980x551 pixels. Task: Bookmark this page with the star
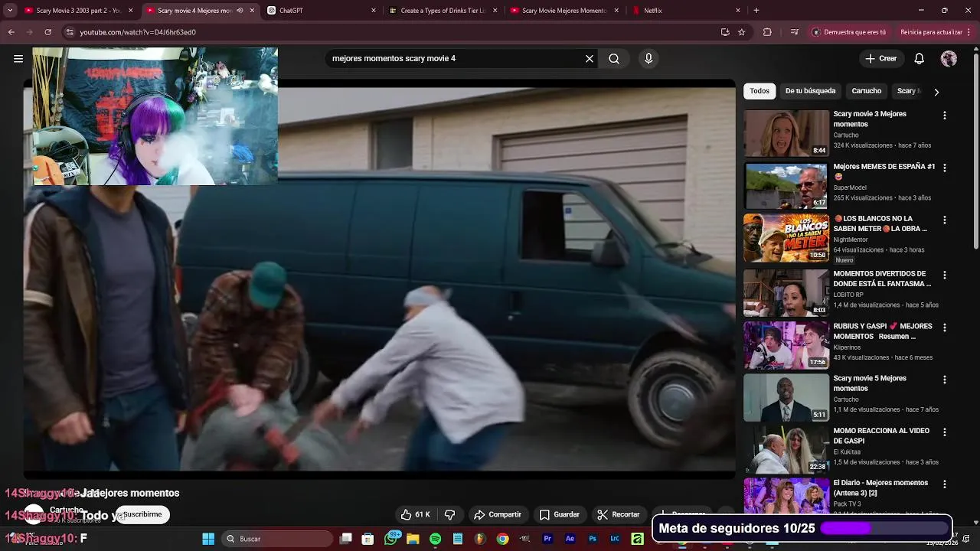(742, 32)
